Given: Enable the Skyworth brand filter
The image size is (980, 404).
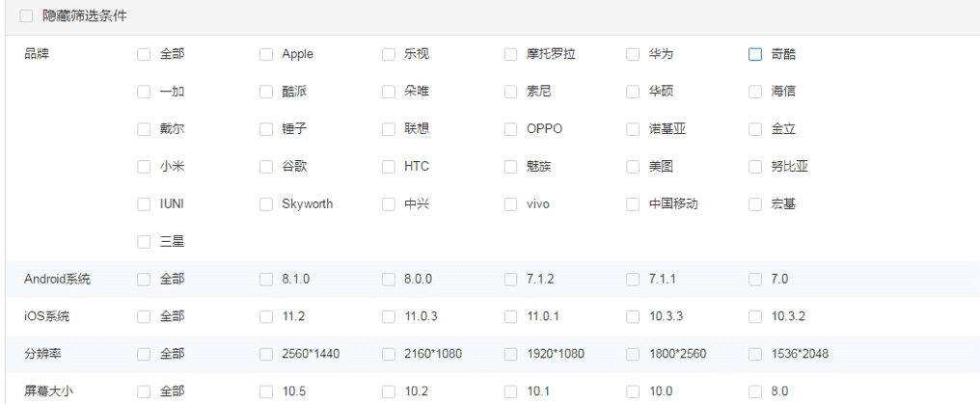Looking at the screenshot, I should point(266,204).
